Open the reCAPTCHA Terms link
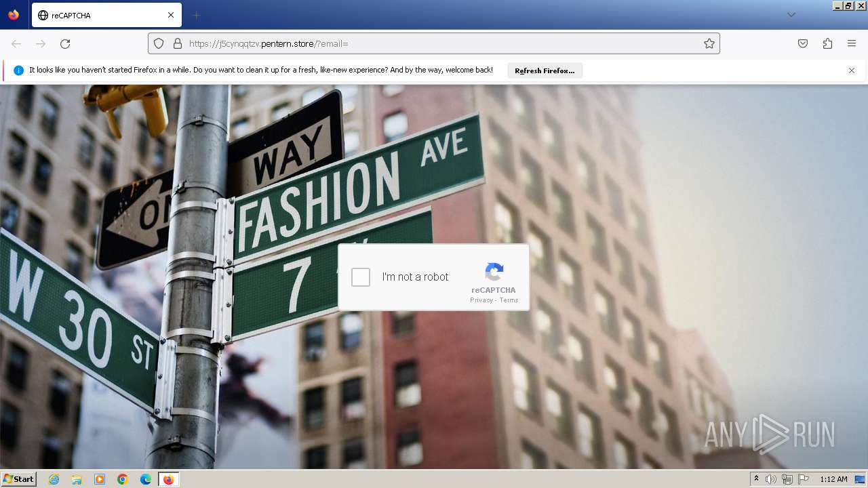The height and width of the screenshot is (488, 868). pyautogui.click(x=509, y=300)
